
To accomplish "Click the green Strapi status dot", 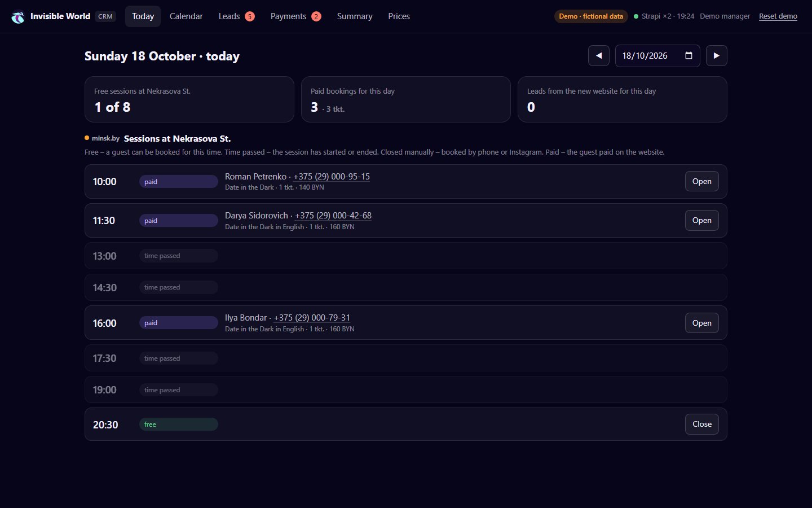I will 636,16.
